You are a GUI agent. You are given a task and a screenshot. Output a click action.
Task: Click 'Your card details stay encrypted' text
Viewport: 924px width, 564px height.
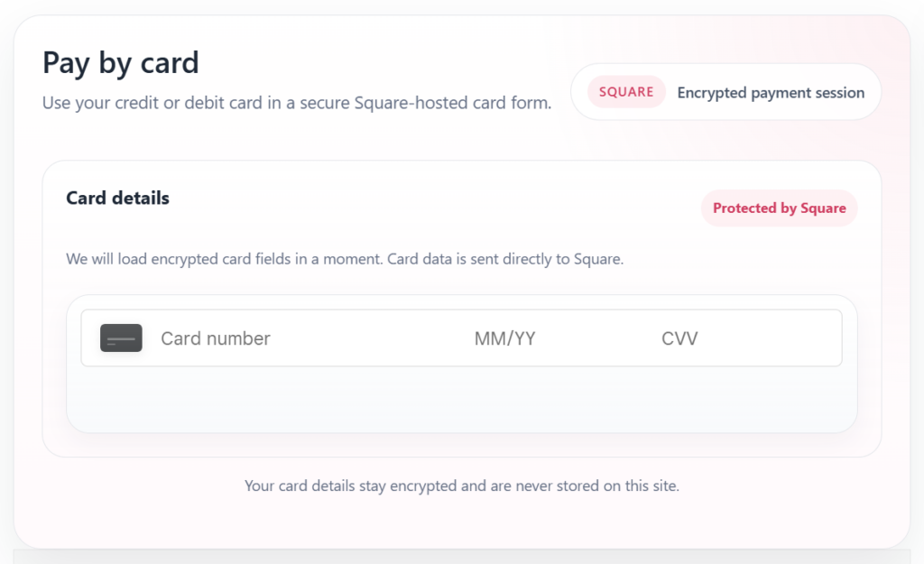pos(352,485)
